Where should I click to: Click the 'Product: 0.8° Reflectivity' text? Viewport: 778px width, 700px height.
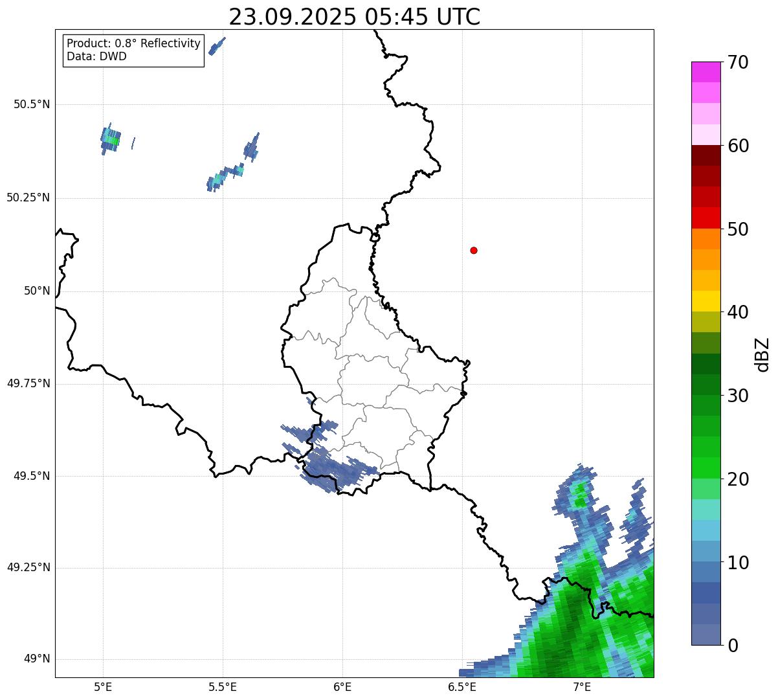(134, 43)
